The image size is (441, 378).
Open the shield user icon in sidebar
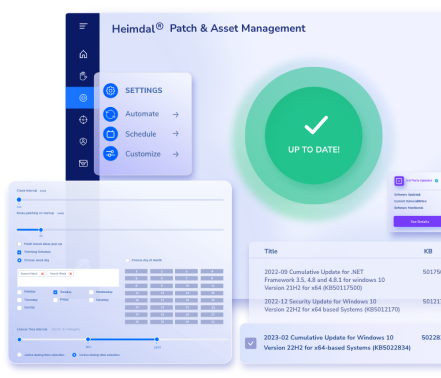click(x=83, y=141)
